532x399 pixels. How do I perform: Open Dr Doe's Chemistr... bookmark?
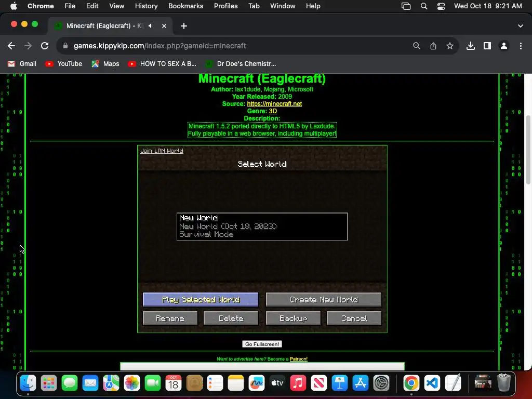point(241,64)
